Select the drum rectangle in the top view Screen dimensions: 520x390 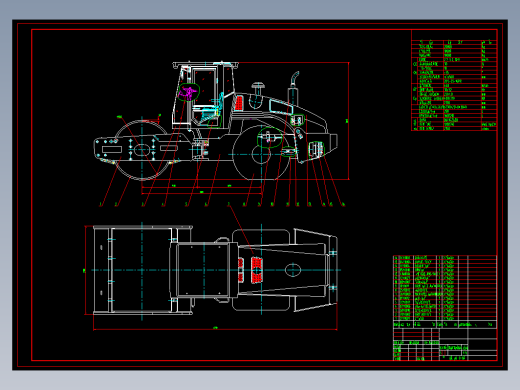click(x=141, y=270)
